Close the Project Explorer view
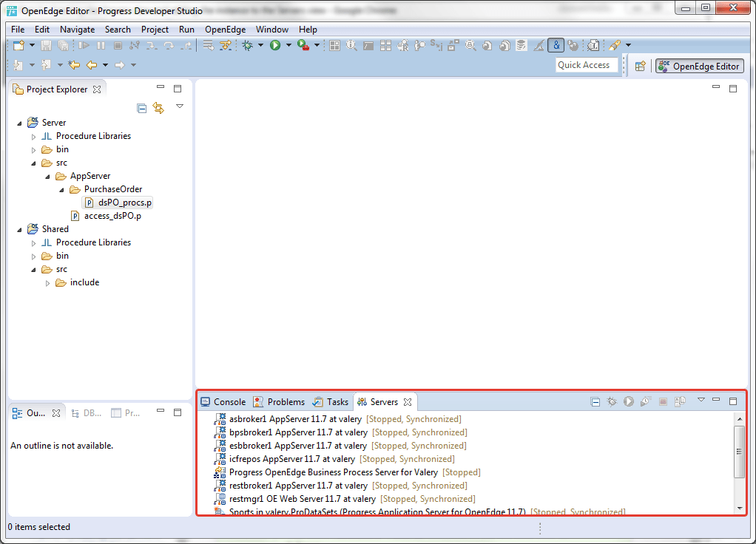This screenshot has width=756, height=544. click(x=97, y=89)
